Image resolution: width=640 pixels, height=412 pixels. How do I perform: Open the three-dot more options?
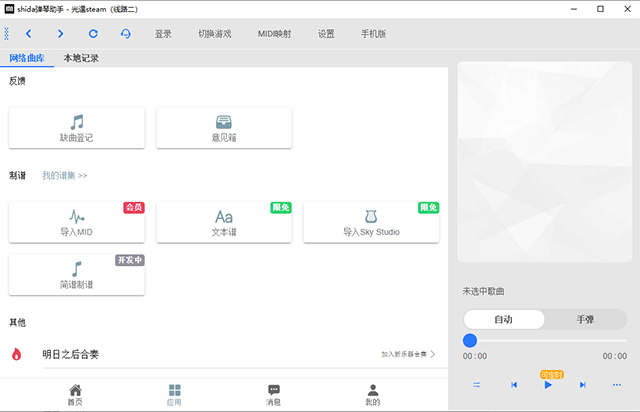(x=617, y=385)
